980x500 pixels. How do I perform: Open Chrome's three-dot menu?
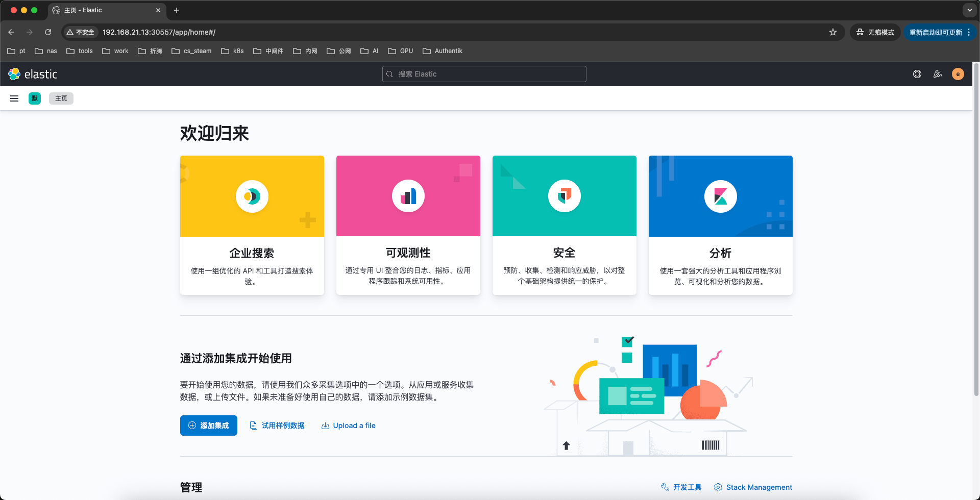[x=969, y=32]
